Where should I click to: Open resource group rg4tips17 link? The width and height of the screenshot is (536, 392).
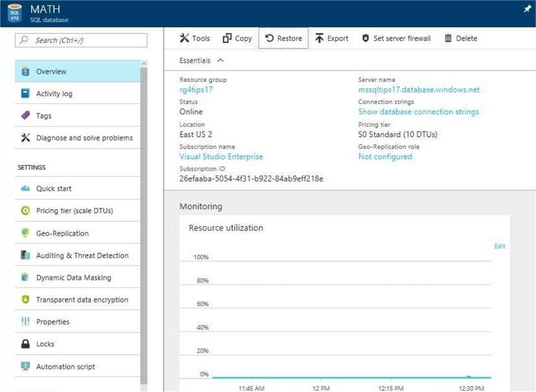click(196, 89)
